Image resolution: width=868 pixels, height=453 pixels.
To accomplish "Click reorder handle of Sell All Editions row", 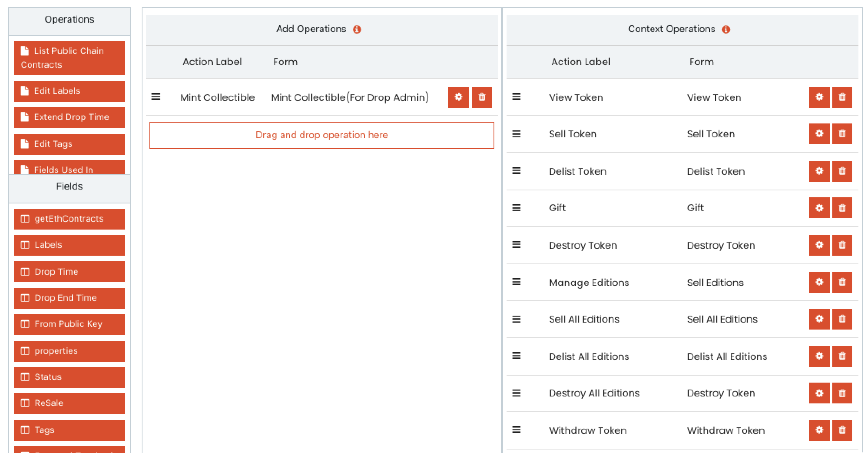I will click(x=516, y=319).
